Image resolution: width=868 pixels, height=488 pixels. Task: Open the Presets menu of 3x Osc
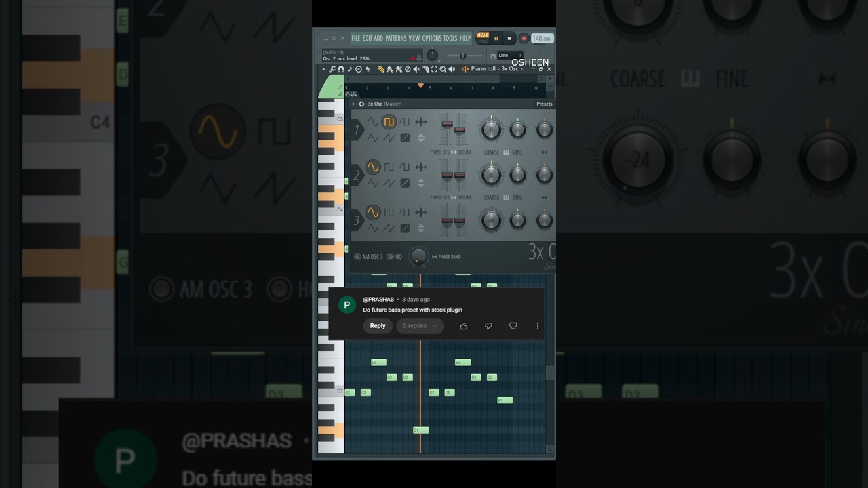[x=545, y=104]
